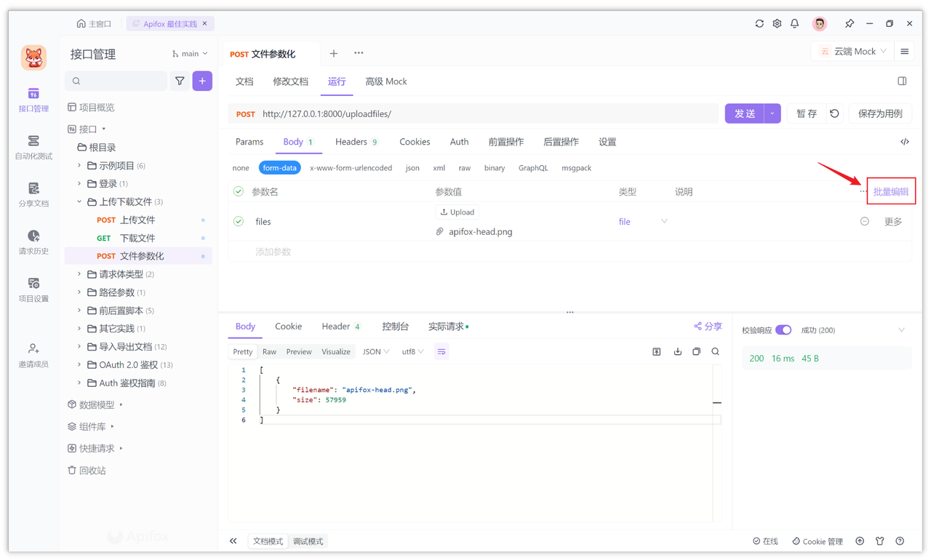Screen dimensions: 931x560
Task: Open the file type dropdown
Action: click(x=643, y=221)
